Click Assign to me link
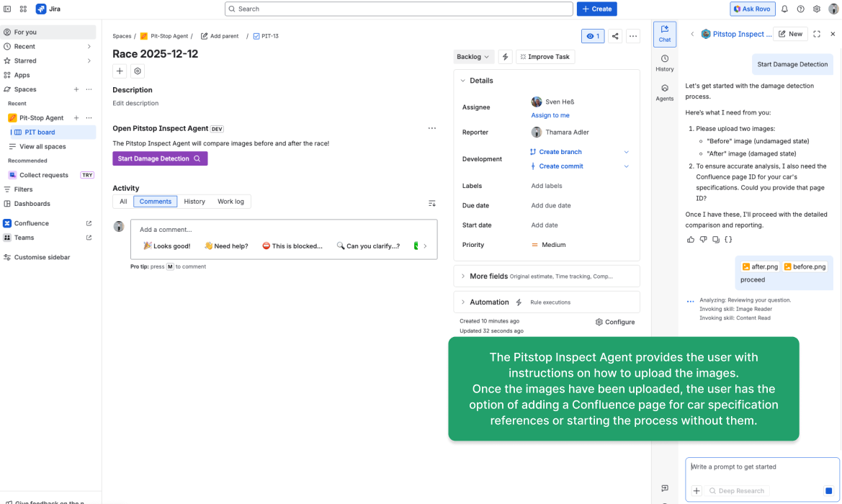 point(550,115)
